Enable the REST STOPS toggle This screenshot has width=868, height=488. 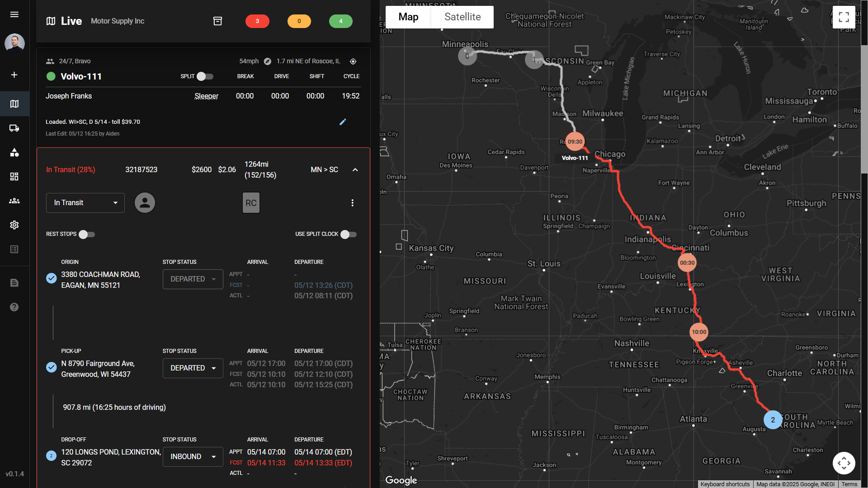[x=86, y=235]
